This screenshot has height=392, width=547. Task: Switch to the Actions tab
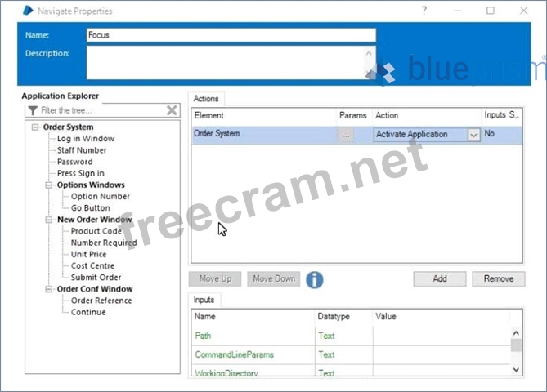(x=206, y=99)
